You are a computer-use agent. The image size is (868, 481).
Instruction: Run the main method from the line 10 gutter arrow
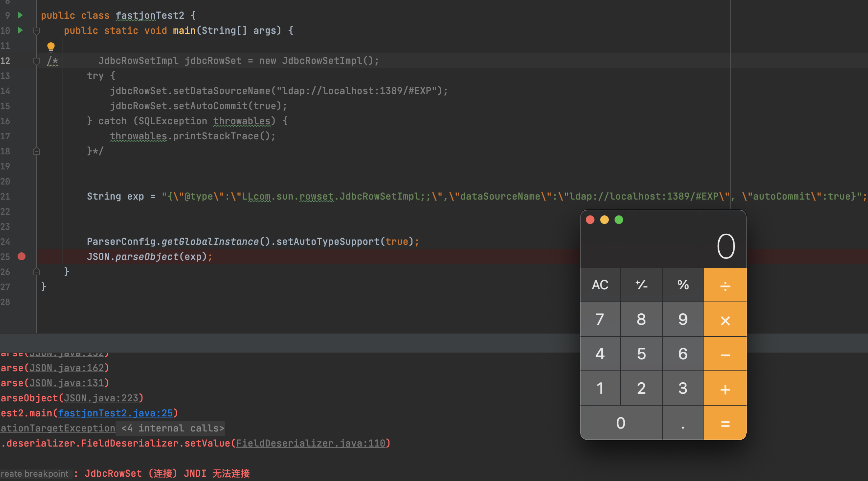pyautogui.click(x=20, y=30)
